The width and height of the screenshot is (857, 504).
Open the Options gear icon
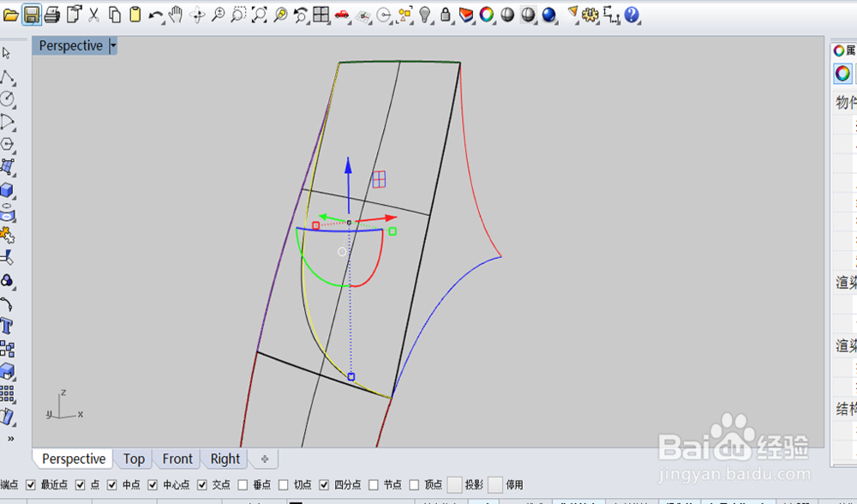click(x=590, y=15)
